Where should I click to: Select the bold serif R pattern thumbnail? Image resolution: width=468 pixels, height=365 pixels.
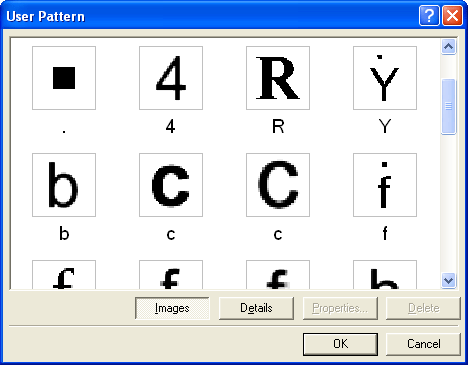point(278,78)
